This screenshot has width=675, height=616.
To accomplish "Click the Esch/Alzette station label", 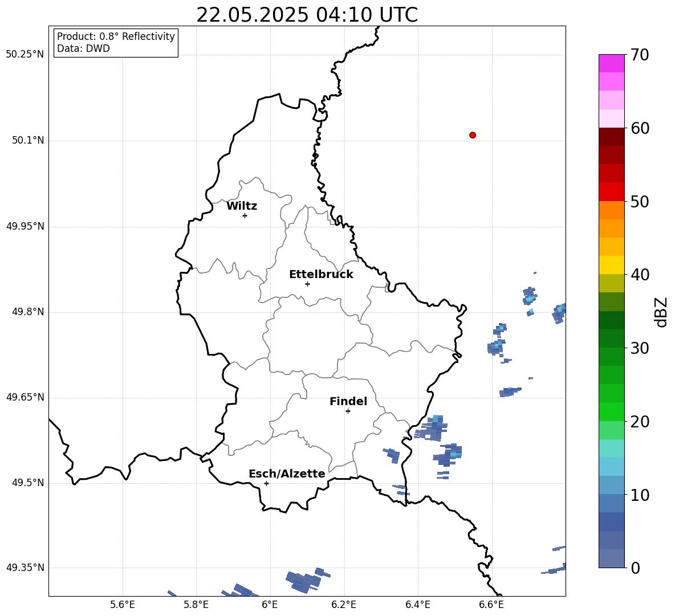I will [x=287, y=474].
